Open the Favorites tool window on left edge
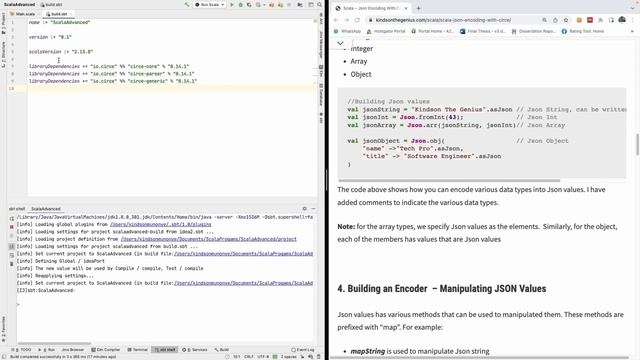 [x=4, y=329]
